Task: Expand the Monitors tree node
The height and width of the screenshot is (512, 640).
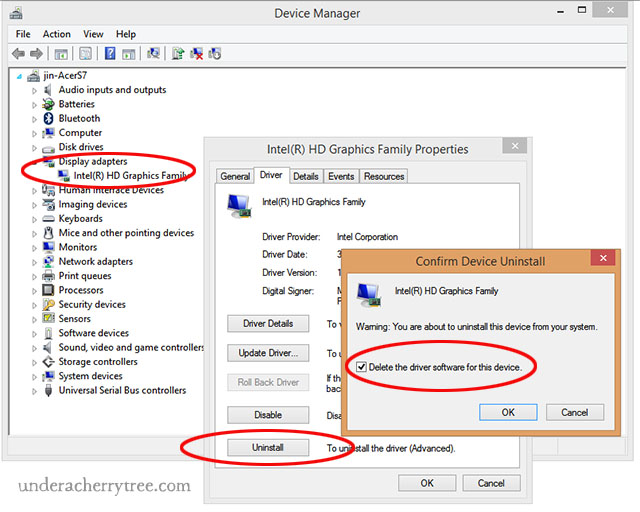Action: tap(34, 248)
